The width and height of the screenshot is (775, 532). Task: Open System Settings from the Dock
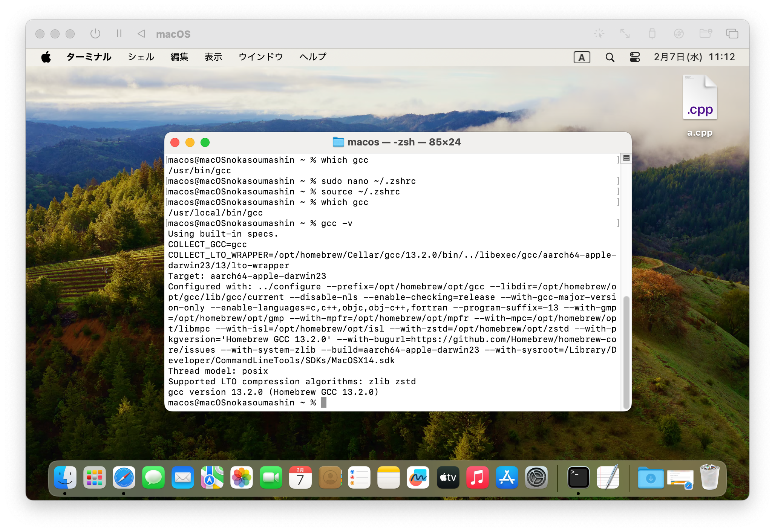click(x=536, y=478)
